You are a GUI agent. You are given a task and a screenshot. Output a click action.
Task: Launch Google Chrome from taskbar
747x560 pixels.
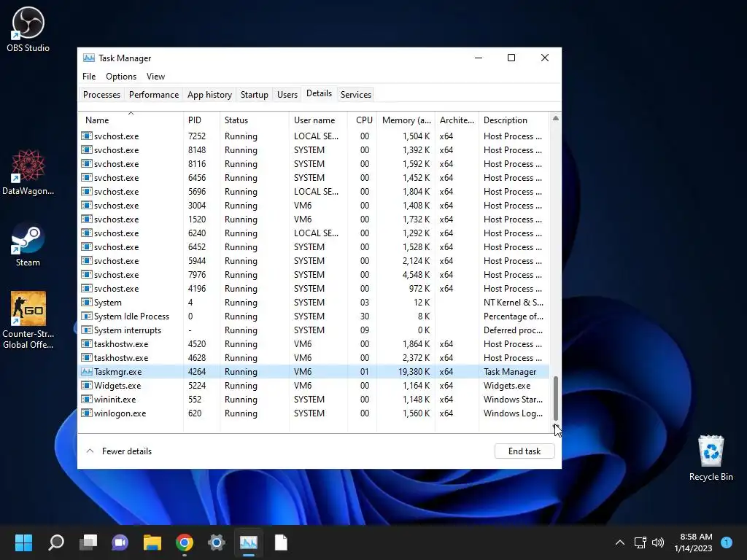pyautogui.click(x=185, y=542)
